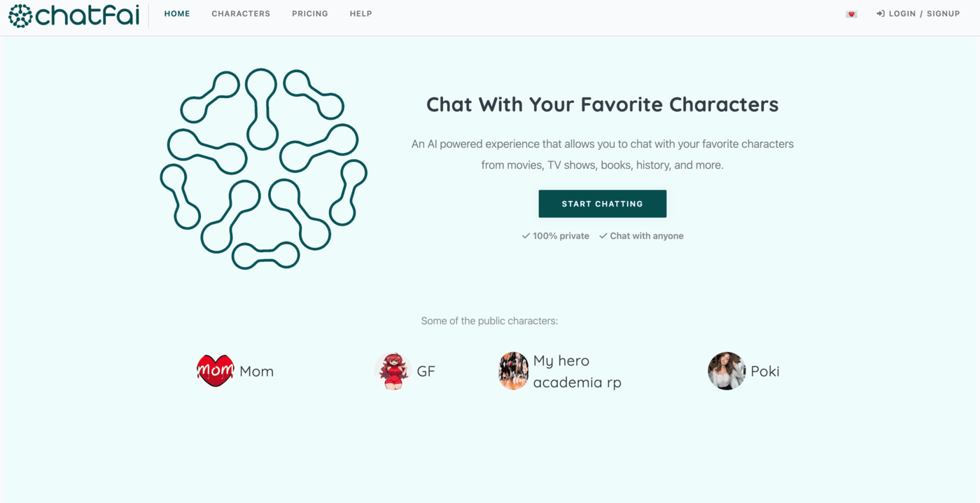
Task: Open the Poki character name link
Action: point(765,371)
